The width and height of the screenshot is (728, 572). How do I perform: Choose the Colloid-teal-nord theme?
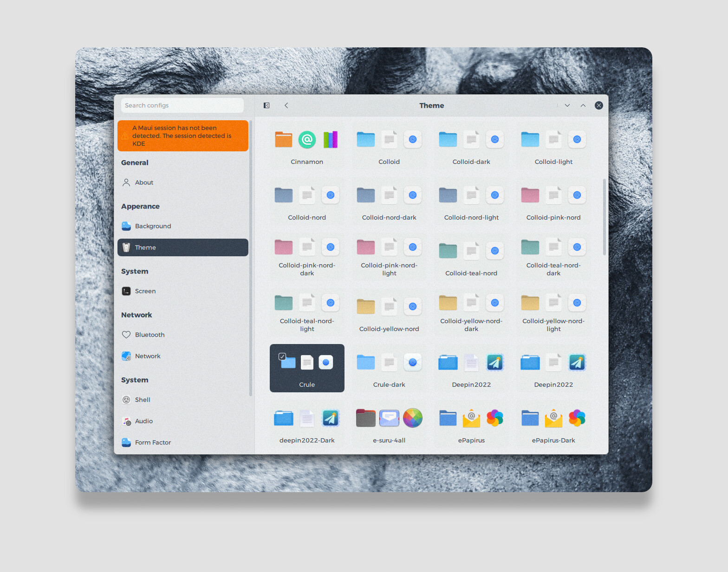tap(471, 257)
